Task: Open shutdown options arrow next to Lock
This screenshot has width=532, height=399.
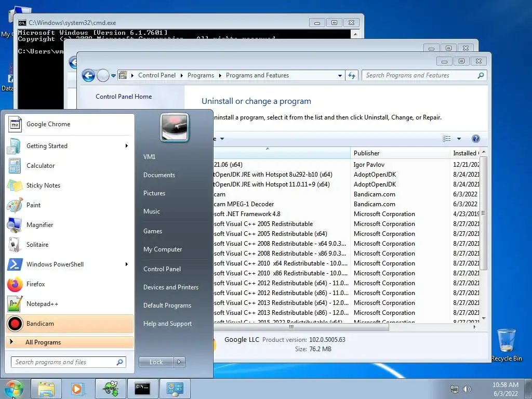Action: pyautogui.click(x=179, y=362)
